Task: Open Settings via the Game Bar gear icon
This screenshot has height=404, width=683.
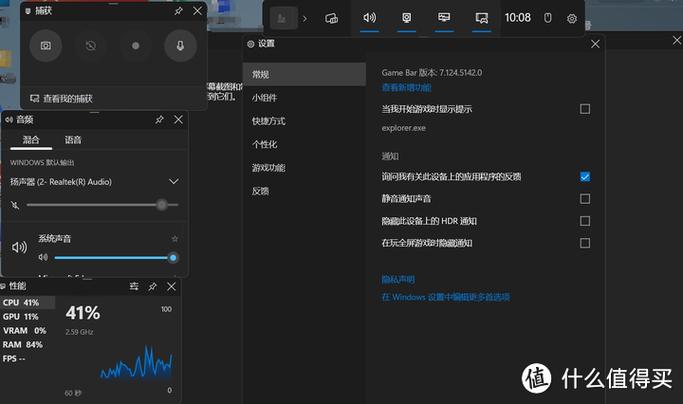Action: point(572,18)
